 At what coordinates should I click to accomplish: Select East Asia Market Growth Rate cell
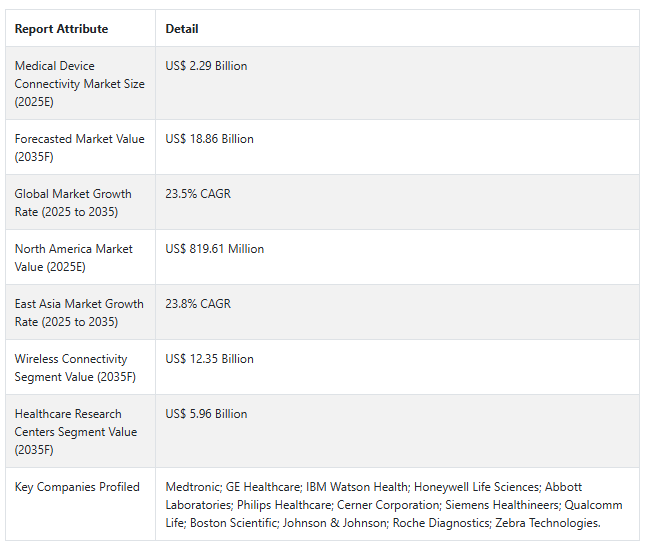79,313
